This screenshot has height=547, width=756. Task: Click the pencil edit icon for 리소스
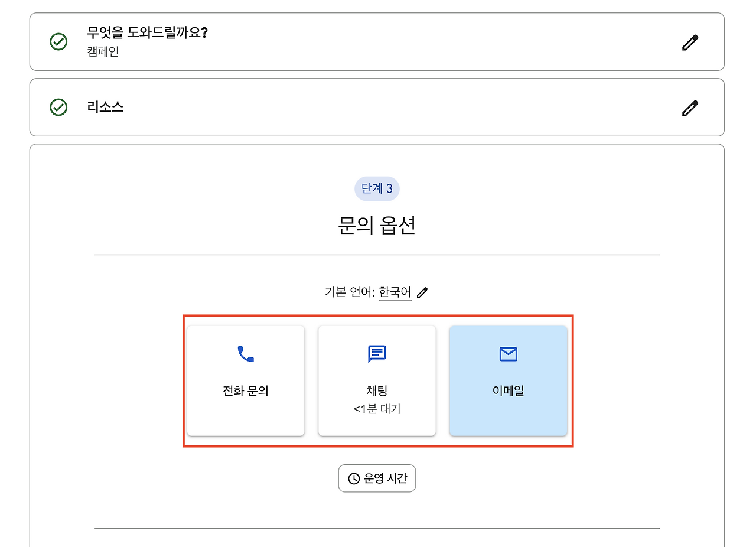[689, 108]
